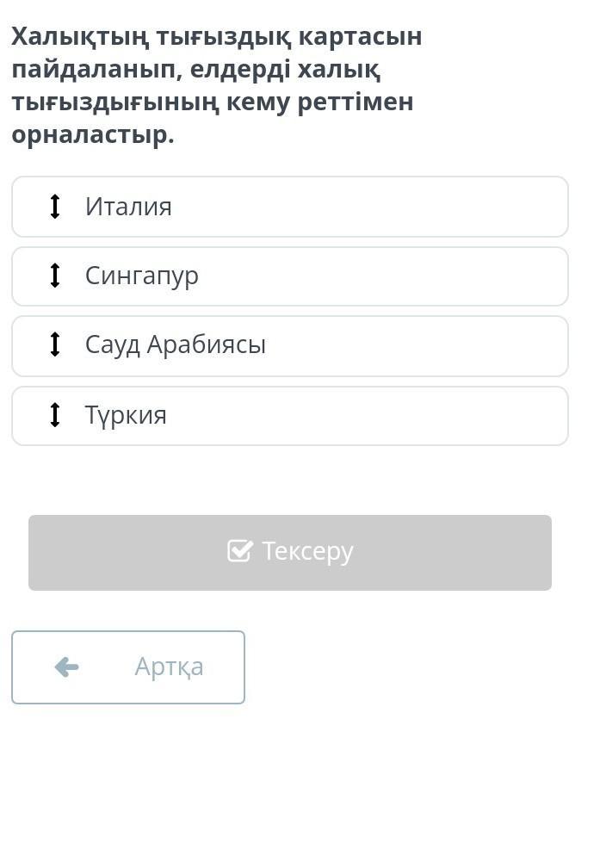Go back with the Артқа button
The height and width of the screenshot is (868, 600).
coord(128,667)
